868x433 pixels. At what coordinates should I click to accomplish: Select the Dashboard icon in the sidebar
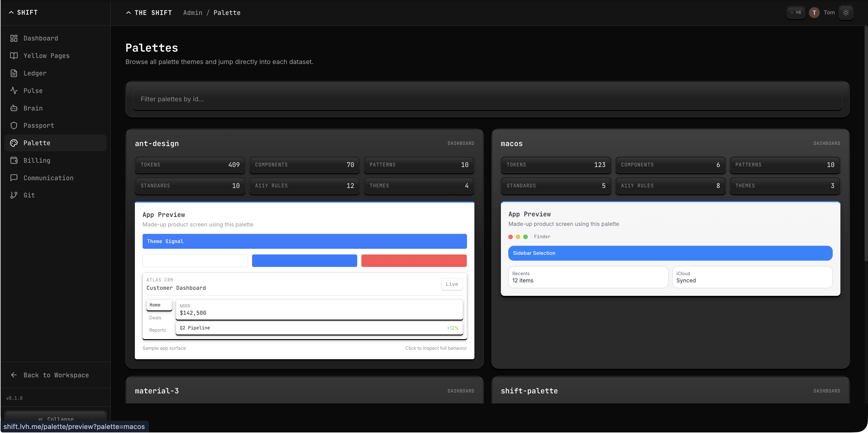(14, 38)
